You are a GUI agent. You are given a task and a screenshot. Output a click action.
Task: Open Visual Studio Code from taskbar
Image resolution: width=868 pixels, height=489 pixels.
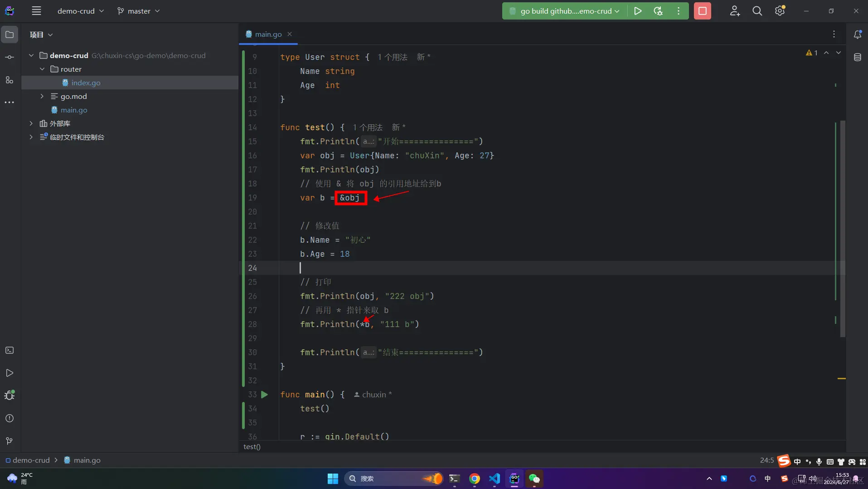495,479
